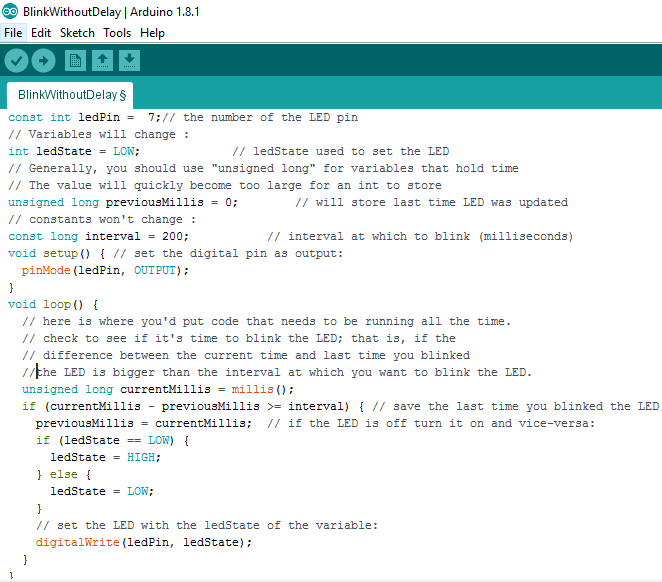Click the 'previousMillis = currentMillis;' statement
Image resolution: width=662 pixels, height=582 pixels.
144,423
